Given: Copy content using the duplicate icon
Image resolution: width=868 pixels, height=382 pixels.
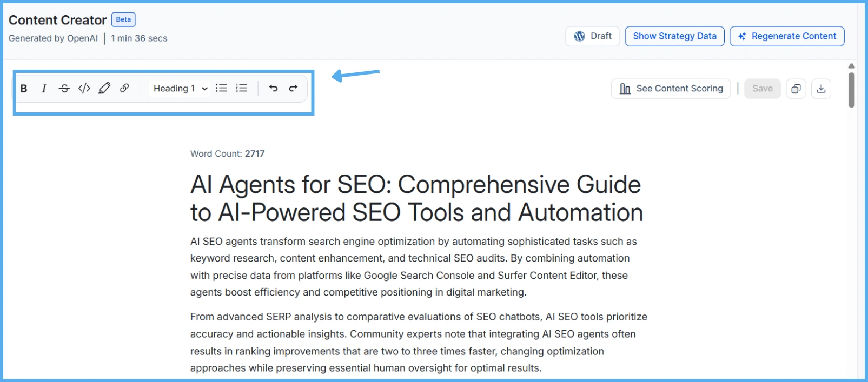Looking at the screenshot, I should pos(796,89).
